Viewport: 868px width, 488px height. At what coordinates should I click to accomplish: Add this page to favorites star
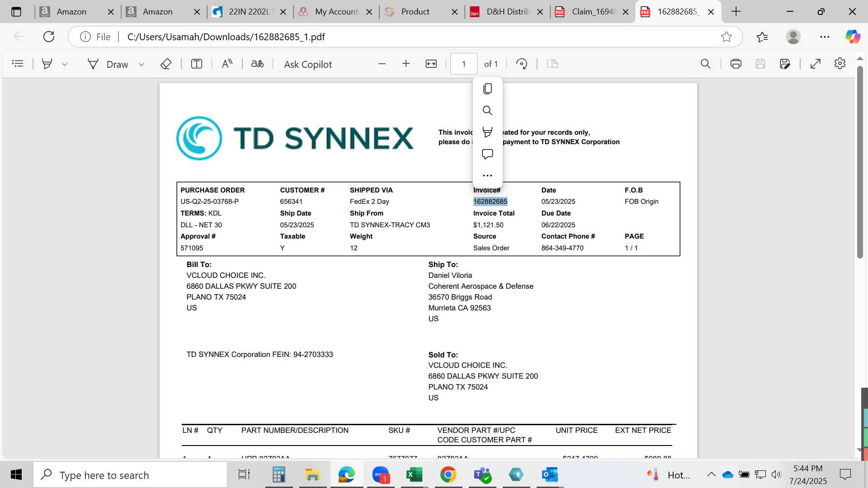[726, 37]
